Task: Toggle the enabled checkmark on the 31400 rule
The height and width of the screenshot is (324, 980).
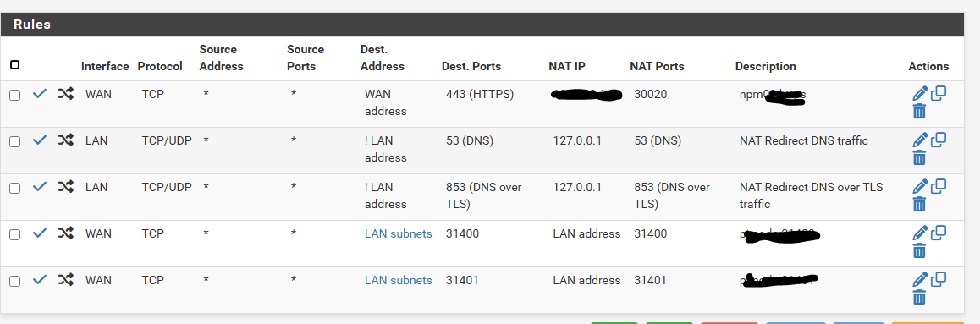Action: [40, 233]
